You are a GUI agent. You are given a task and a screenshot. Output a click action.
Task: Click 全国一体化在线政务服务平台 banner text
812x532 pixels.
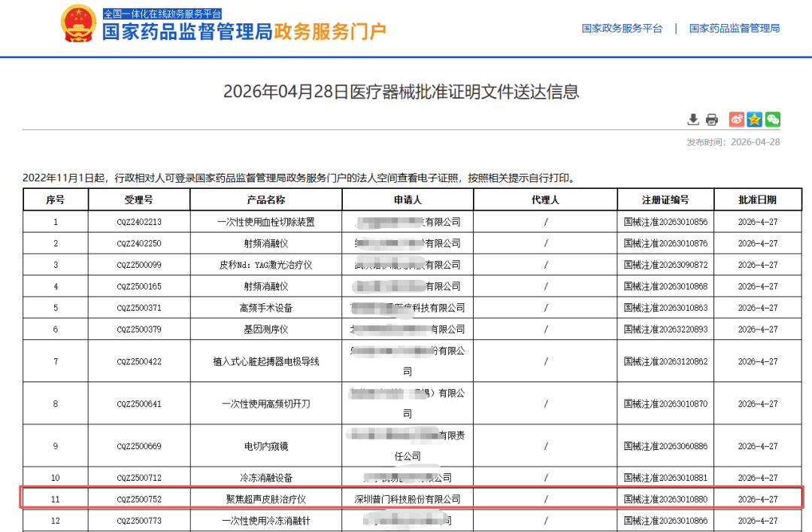162,14
